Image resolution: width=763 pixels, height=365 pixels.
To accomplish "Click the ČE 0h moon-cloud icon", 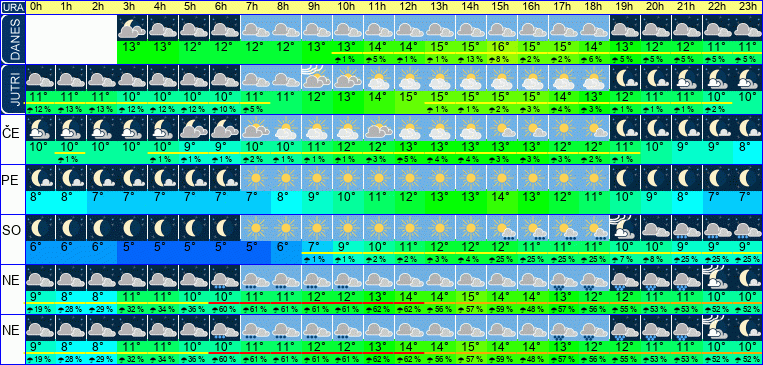I will pyautogui.click(x=40, y=128).
